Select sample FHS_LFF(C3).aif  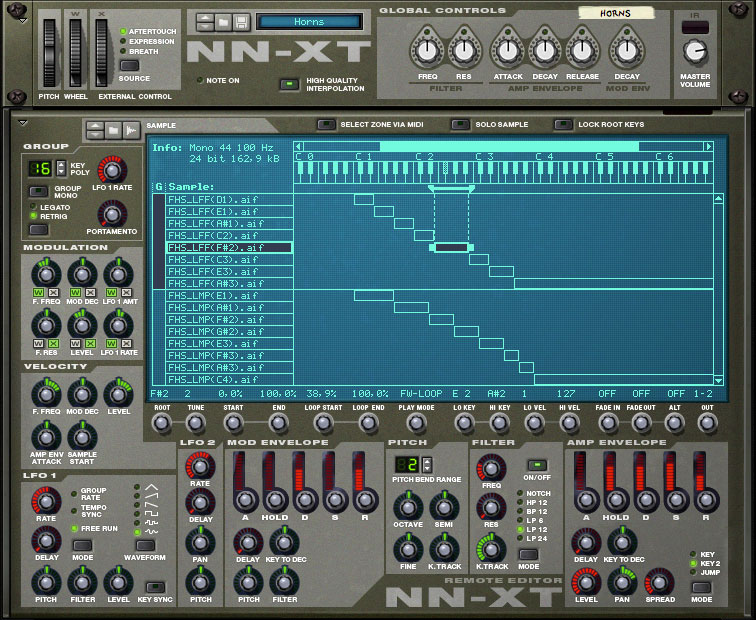point(230,259)
